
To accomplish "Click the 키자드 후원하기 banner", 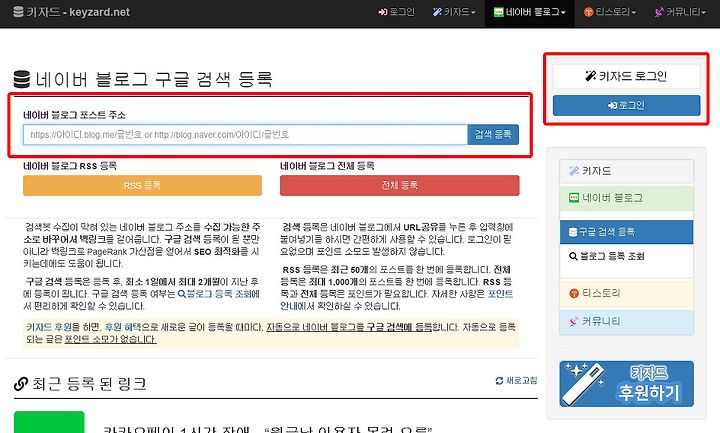I will click(x=626, y=384).
